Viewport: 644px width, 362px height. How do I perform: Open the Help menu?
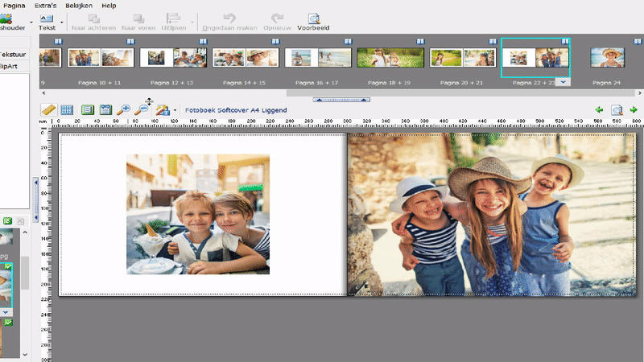(109, 5)
